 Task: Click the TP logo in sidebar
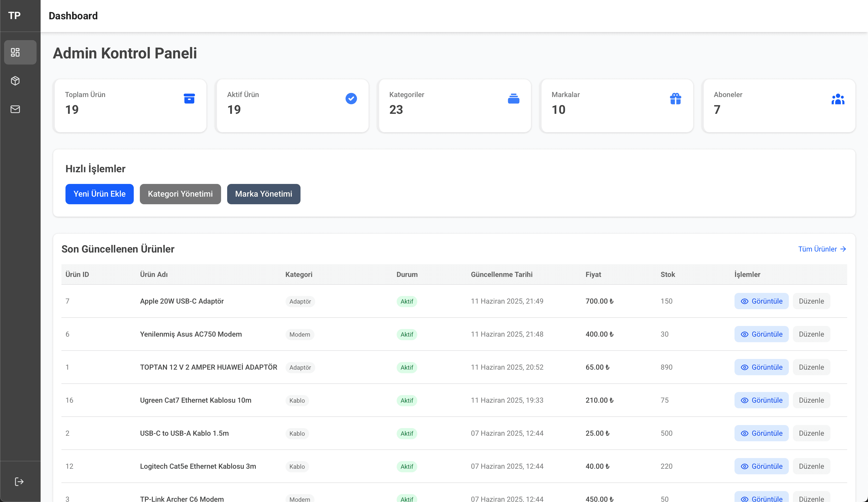pyautogui.click(x=14, y=15)
